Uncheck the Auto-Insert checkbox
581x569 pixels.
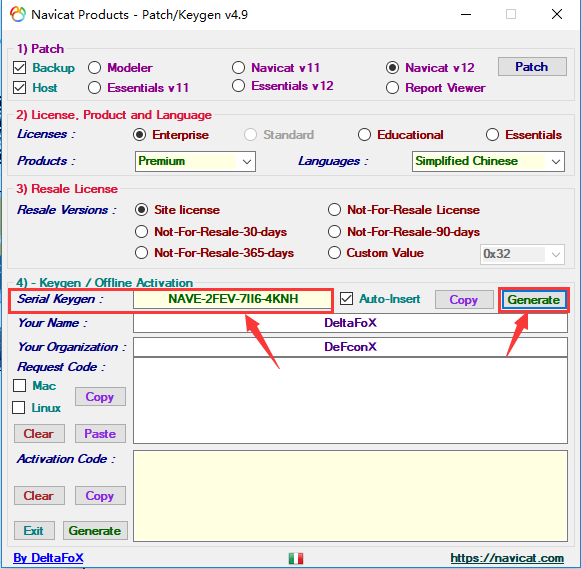pos(346,299)
